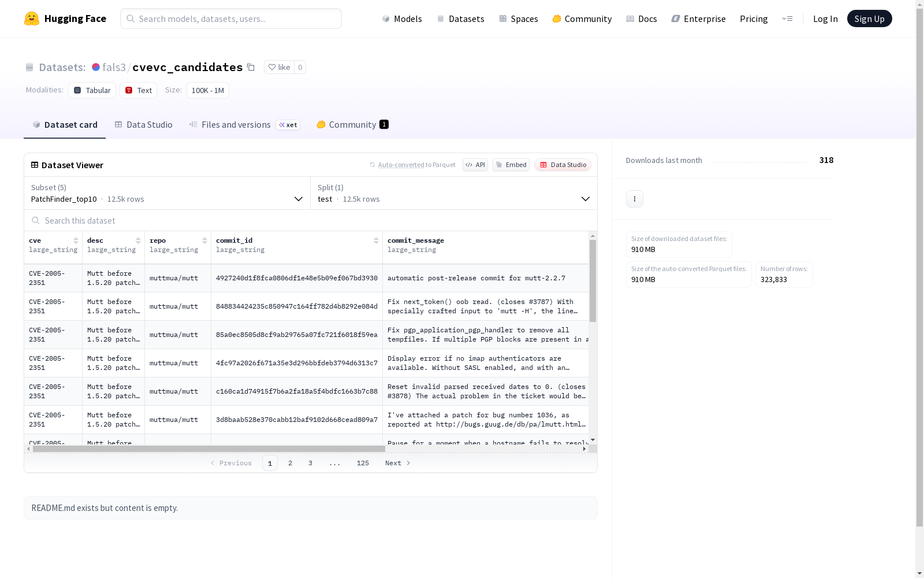The width and height of the screenshot is (924, 578).
Task: Open the Community tab with 1 discussion
Action: click(352, 125)
